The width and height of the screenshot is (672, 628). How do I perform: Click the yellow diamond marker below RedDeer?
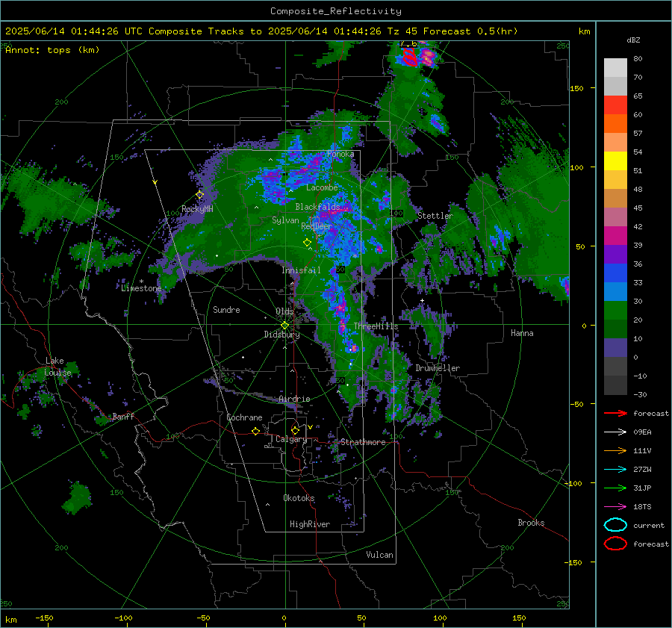click(x=307, y=243)
